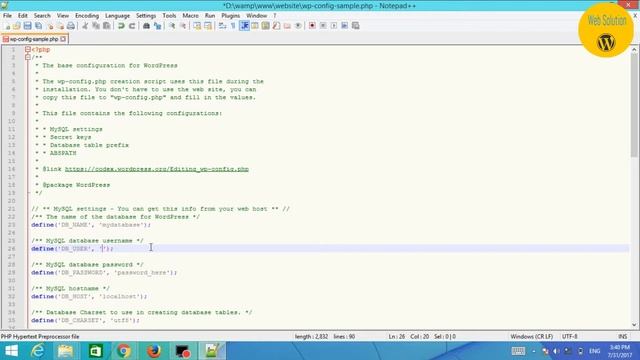
Task: Open the Plugins menu
Action: [x=231, y=16]
